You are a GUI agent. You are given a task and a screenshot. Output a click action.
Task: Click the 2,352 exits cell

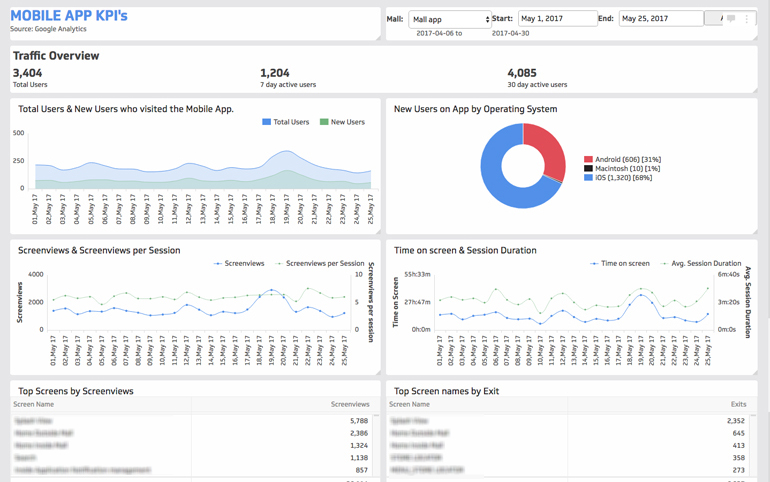736,421
